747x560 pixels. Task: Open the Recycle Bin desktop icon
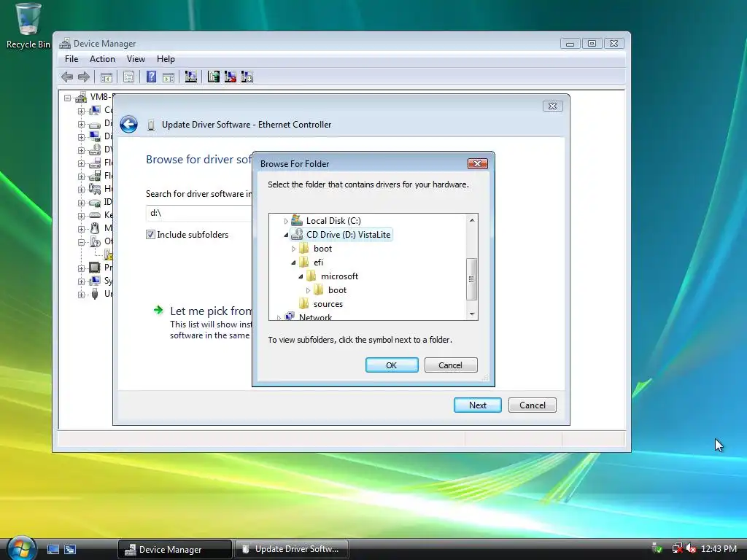28,26
